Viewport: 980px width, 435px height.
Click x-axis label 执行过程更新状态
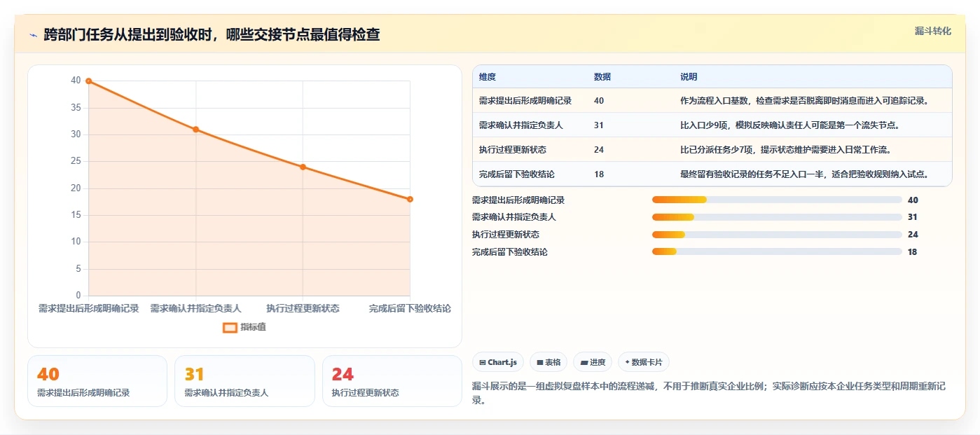[x=303, y=308]
